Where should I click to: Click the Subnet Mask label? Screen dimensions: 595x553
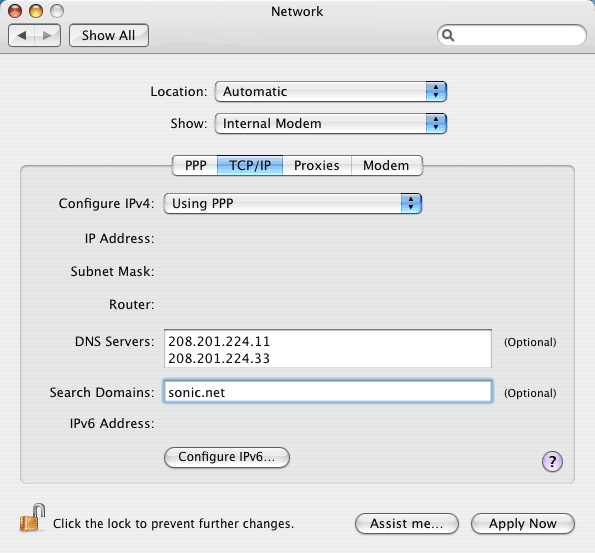(x=112, y=271)
